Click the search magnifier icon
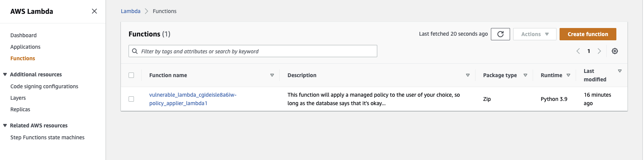This screenshot has width=644, height=160. (x=135, y=51)
